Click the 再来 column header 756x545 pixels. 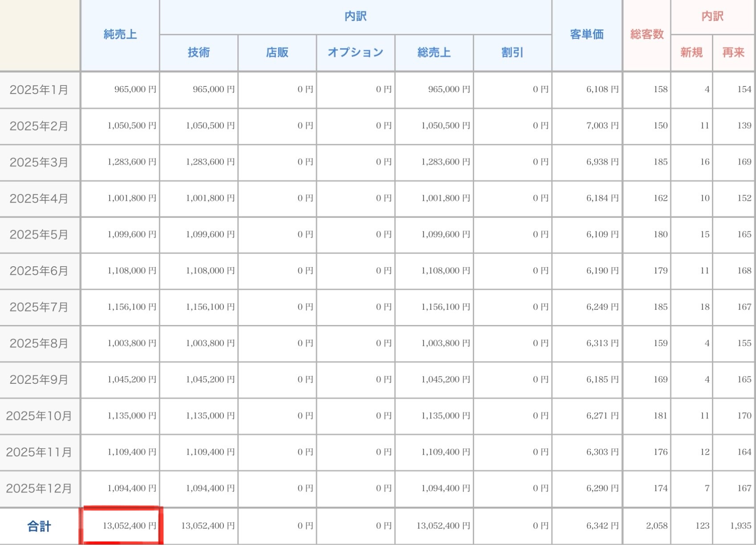[733, 53]
